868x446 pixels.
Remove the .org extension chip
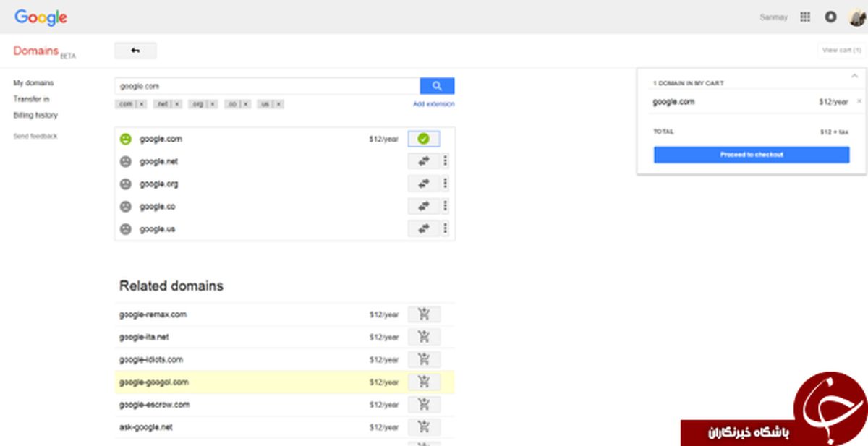(x=213, y=104)
